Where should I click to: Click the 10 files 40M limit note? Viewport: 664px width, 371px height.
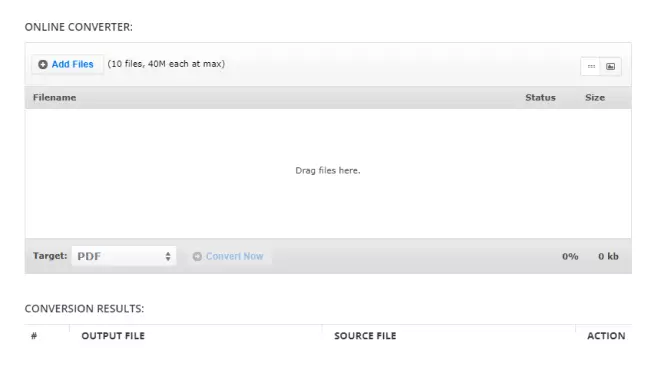coord(166,64)
